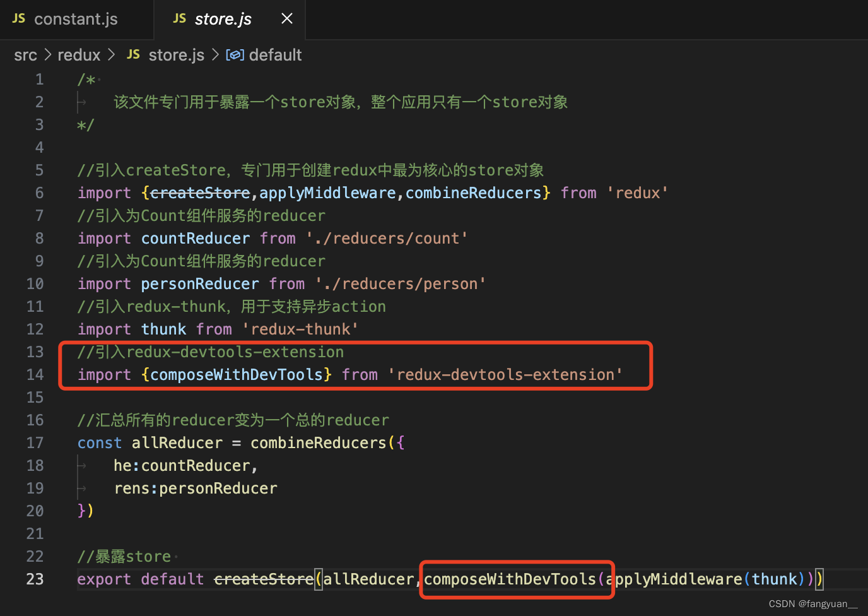Click the //引入redux-thunk comment on line 11
868x616 pixels.
tap(232, 307)
